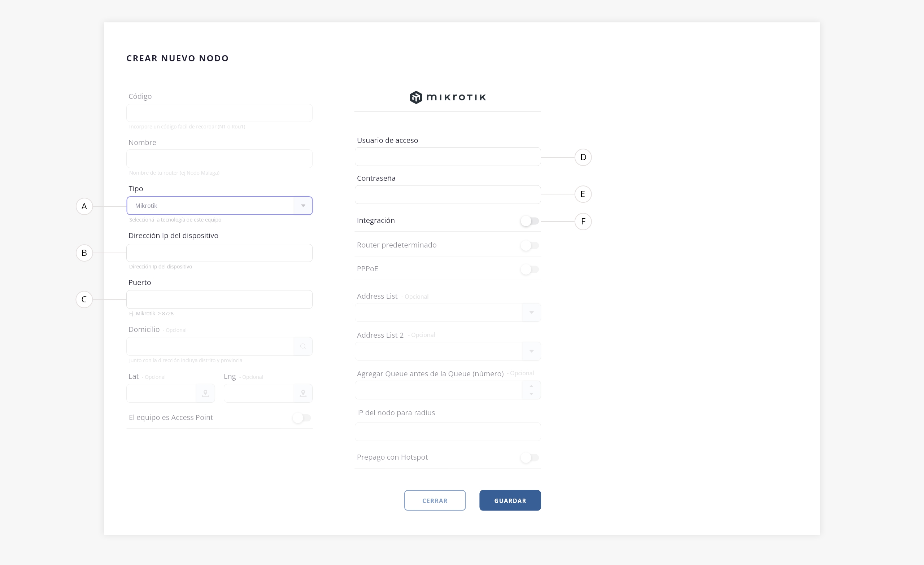Viewport: 924px width, 565px height.
Task: Click the MikroTik logo
Action: [447, 97]
